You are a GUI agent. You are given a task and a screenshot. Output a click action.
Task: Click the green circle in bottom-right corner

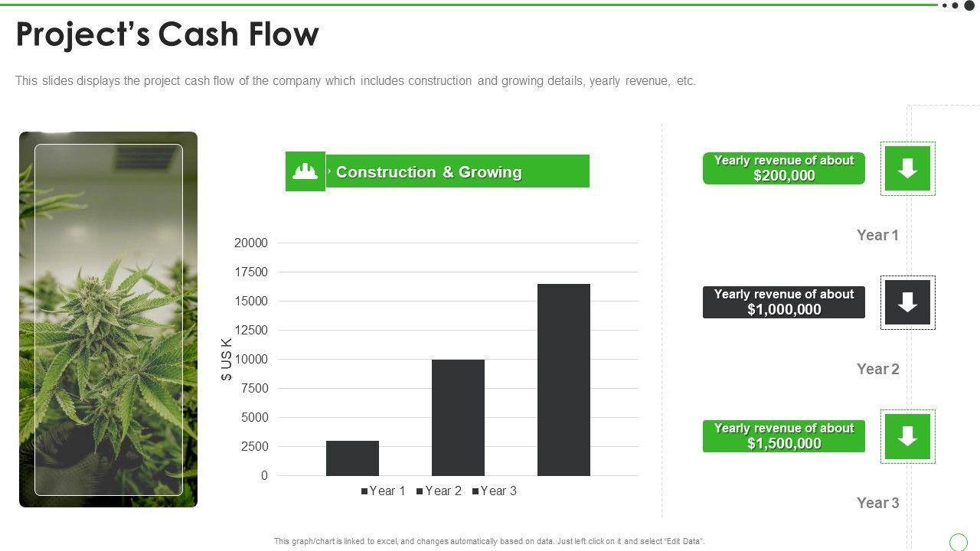(958, 542)
